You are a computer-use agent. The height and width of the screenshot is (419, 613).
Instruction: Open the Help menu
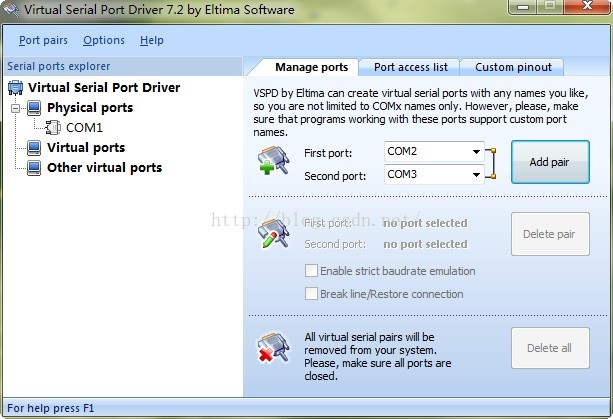click(152, 40)
